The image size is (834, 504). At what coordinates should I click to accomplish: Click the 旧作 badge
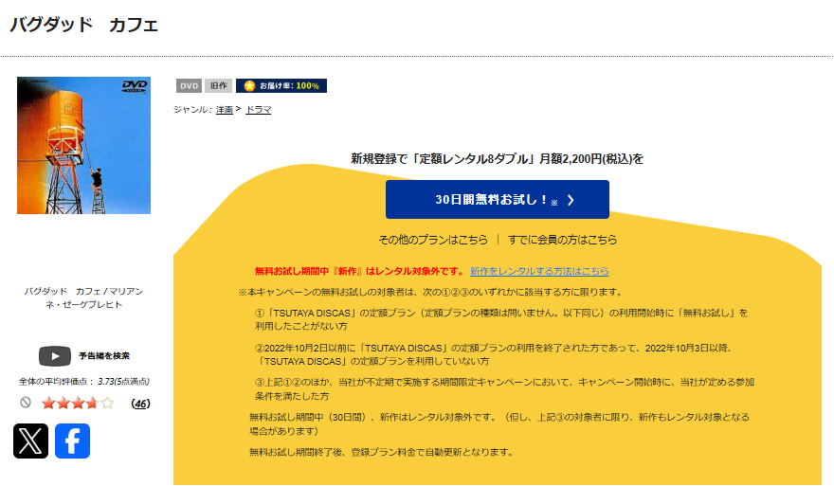click(218, 85)
